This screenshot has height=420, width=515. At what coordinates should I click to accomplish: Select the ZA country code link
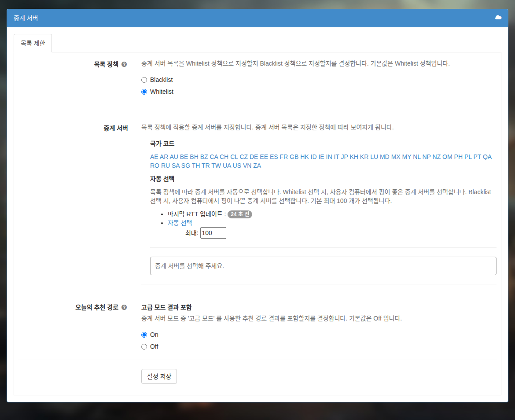pos(257,166)
